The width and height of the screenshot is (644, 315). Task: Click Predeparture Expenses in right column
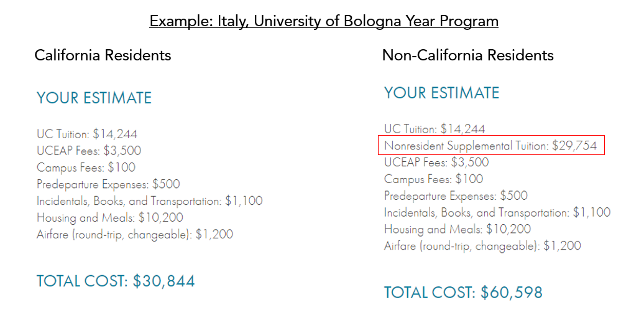click(x=456, y=195)
